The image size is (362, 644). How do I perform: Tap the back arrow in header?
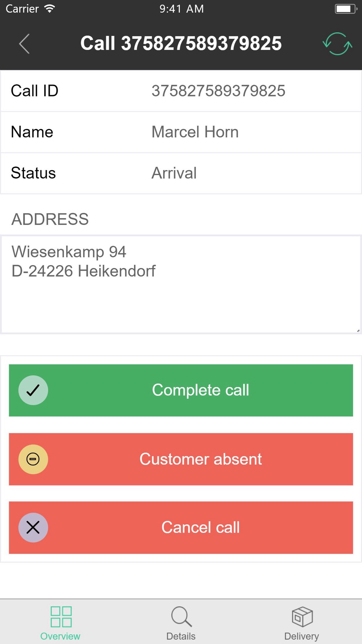point(24,44)
